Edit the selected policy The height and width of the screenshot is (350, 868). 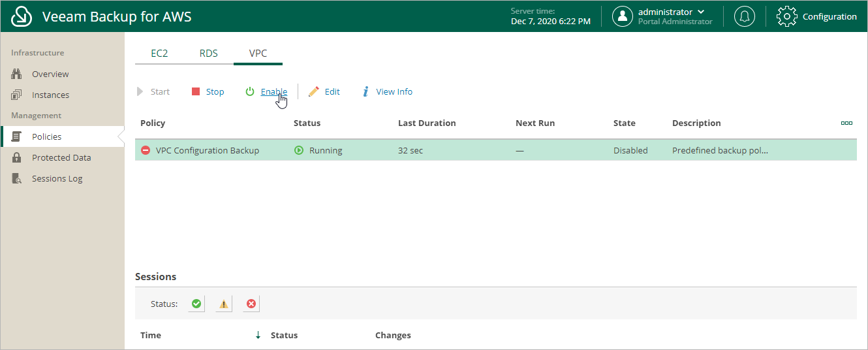(x=324, y=91)
